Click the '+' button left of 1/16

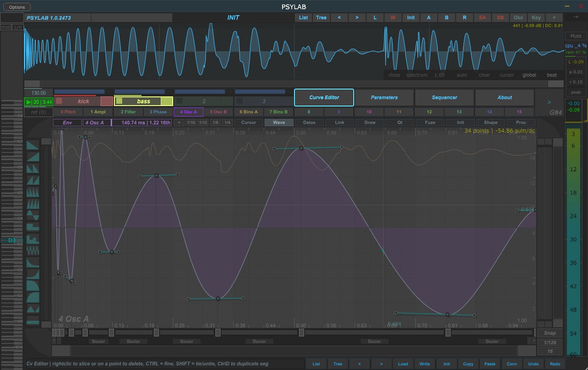179,123
